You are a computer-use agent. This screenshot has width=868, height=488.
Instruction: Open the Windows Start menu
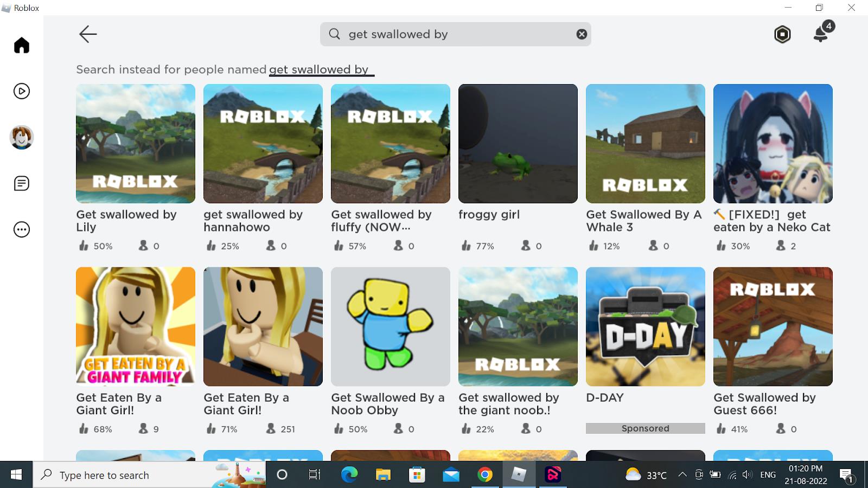click(16, 475)
